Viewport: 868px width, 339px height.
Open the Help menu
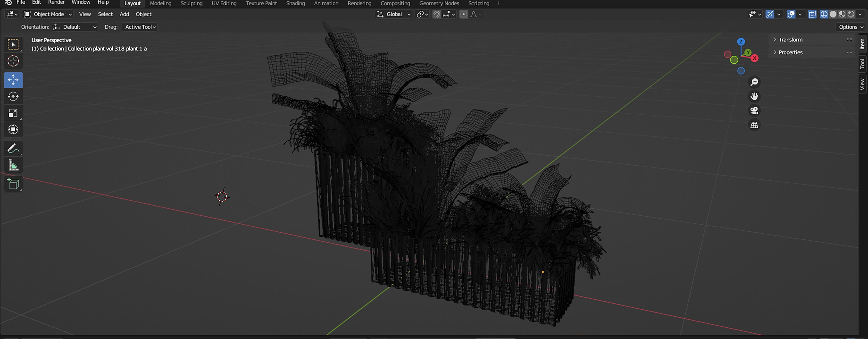point(103,2)
